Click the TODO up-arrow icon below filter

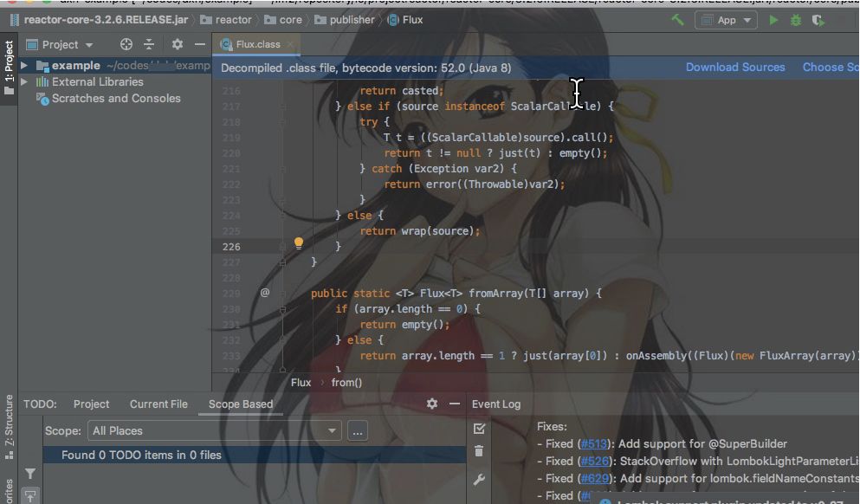click(x=30, y=496)
